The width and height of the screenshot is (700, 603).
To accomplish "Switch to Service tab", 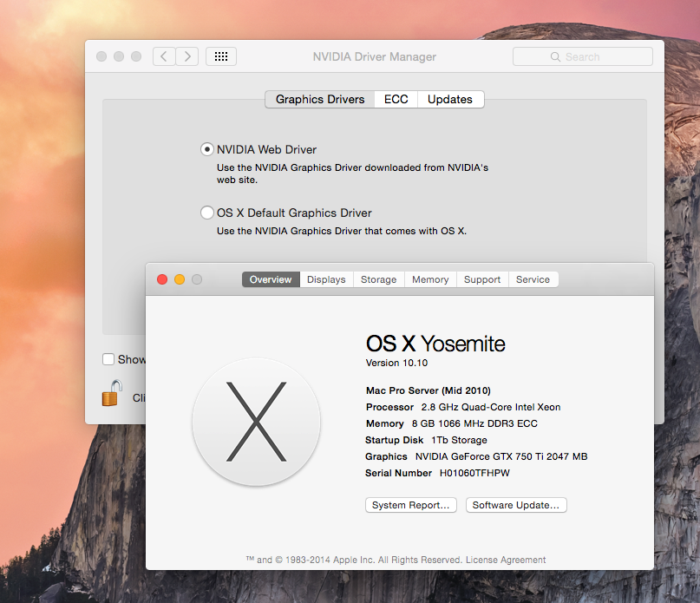I will (533, 279).
